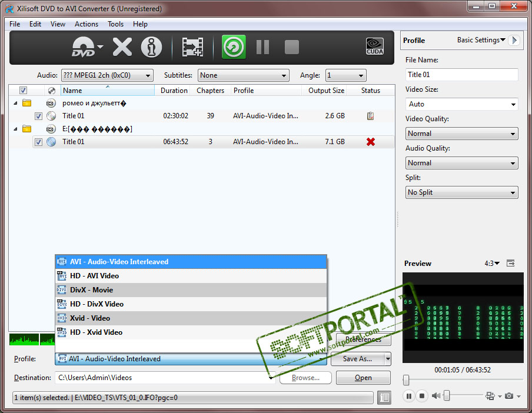Image resolution: width=532 pixels, height=413 pixels.
Task: Click the preview snapshot camera icon
Action: 509,396
